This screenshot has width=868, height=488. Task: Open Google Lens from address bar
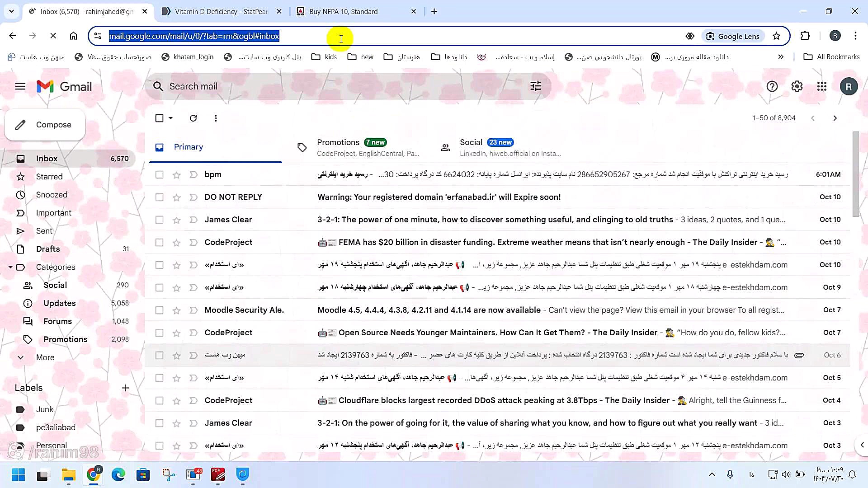tap(733, 36)
